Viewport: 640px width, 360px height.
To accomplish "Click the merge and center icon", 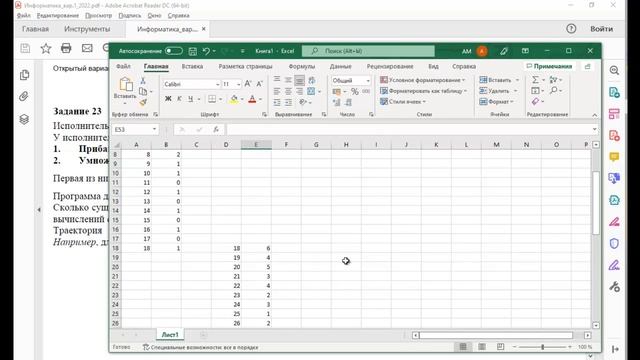I will [311, 91].
